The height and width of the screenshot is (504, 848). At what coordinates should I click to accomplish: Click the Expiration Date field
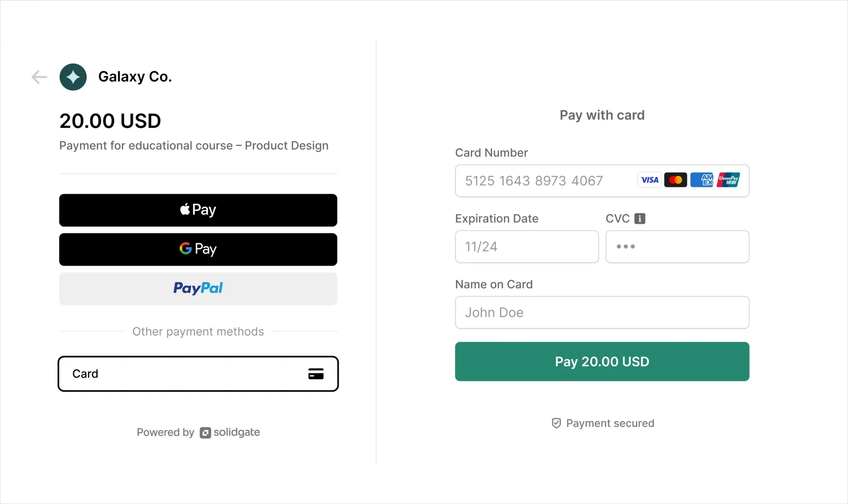[x=526, y=247]
